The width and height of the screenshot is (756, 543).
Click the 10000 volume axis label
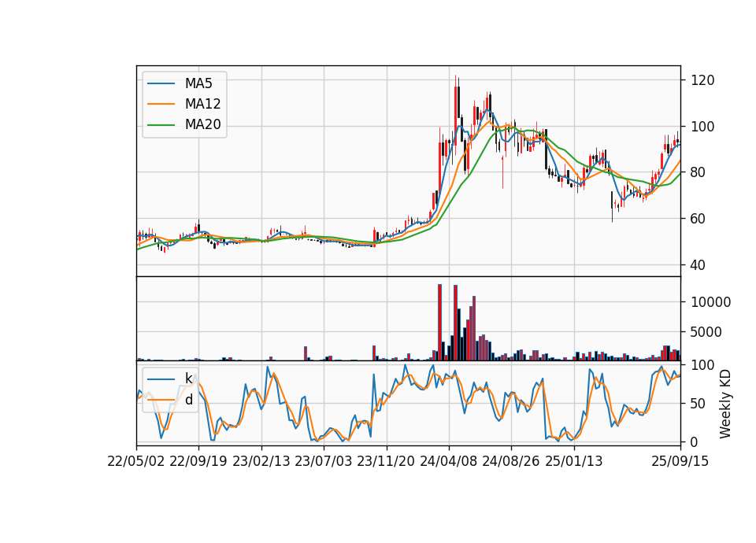coord(710,302)
